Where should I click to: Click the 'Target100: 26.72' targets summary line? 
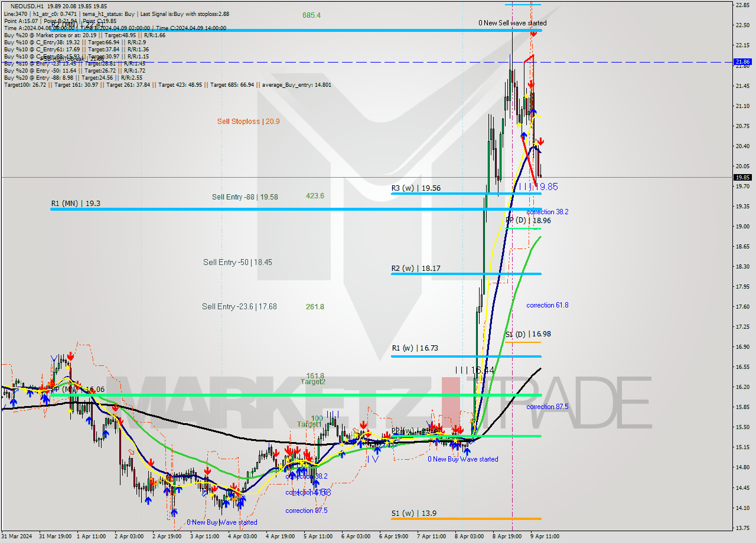click(x=167, y=85)
